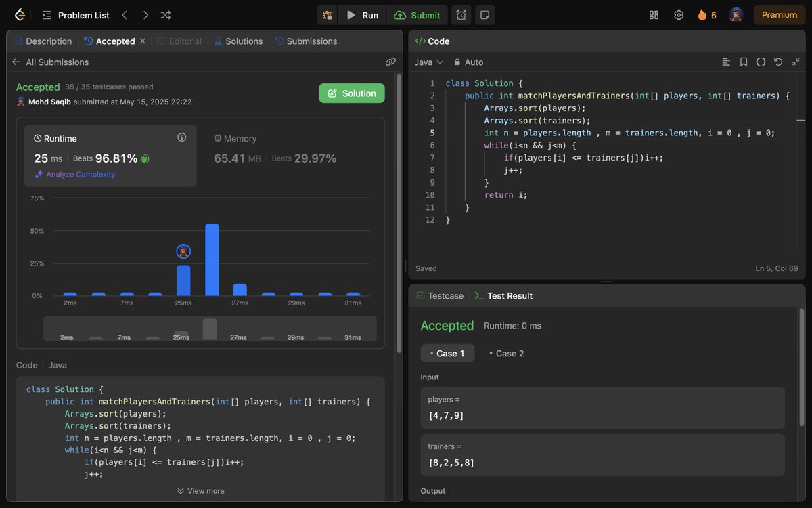Click the '35 / 35 testcases passed' text

click(x=109, y=87)
